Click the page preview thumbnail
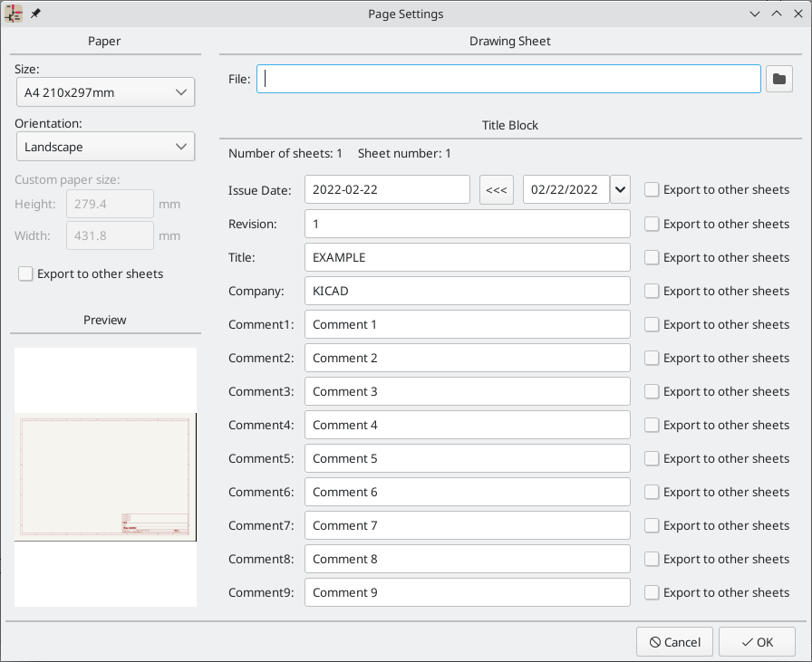The image size is (812, 662). click(105, 475)
